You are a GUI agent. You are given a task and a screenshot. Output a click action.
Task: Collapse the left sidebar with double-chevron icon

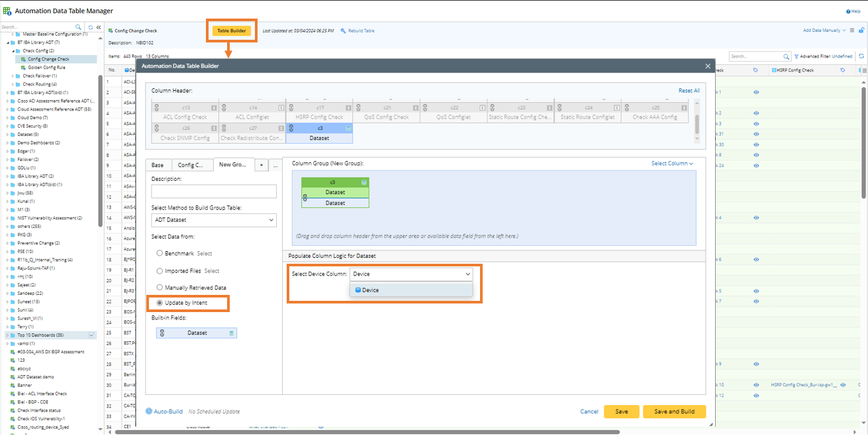[99, 27]
